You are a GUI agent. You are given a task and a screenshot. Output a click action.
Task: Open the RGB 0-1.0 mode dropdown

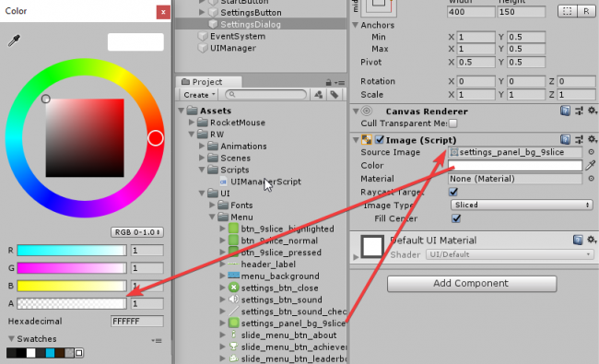137,232
